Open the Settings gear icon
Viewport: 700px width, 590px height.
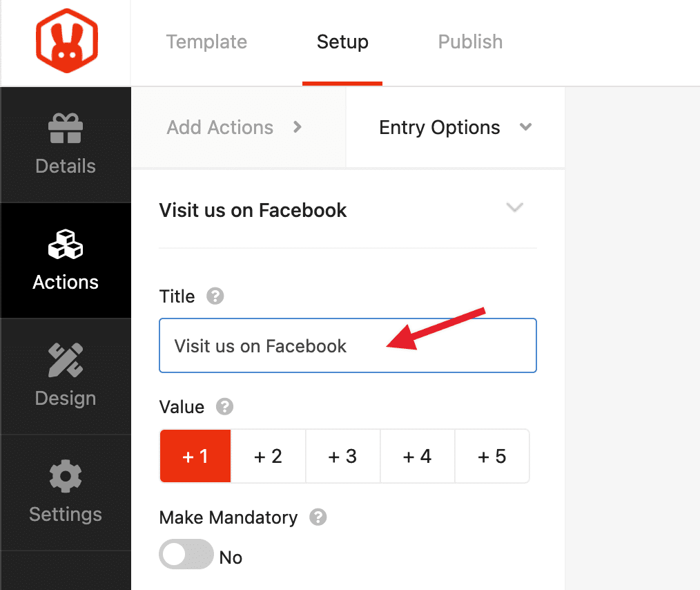pos(66,476)
